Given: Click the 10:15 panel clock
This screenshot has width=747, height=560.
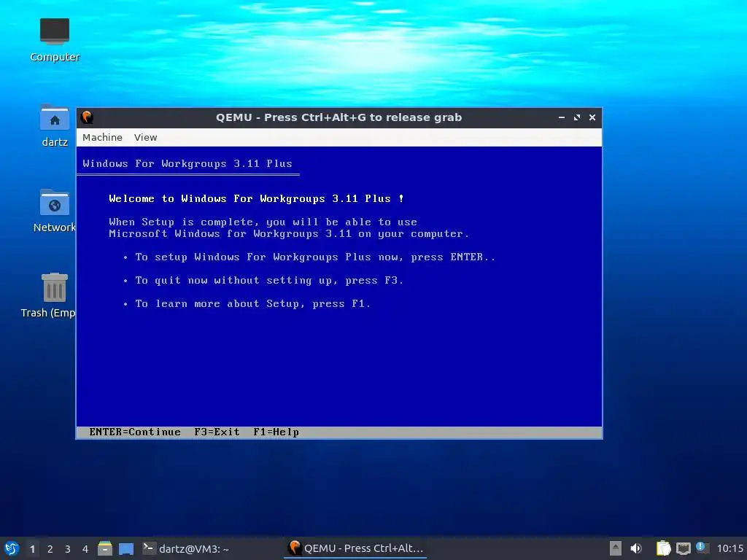Looking at the screenshot, I should point(729,548).
